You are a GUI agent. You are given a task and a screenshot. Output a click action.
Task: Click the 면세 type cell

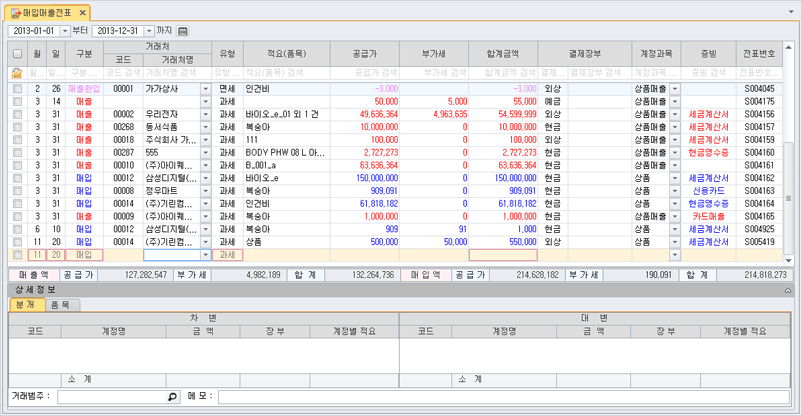(228, 89)
